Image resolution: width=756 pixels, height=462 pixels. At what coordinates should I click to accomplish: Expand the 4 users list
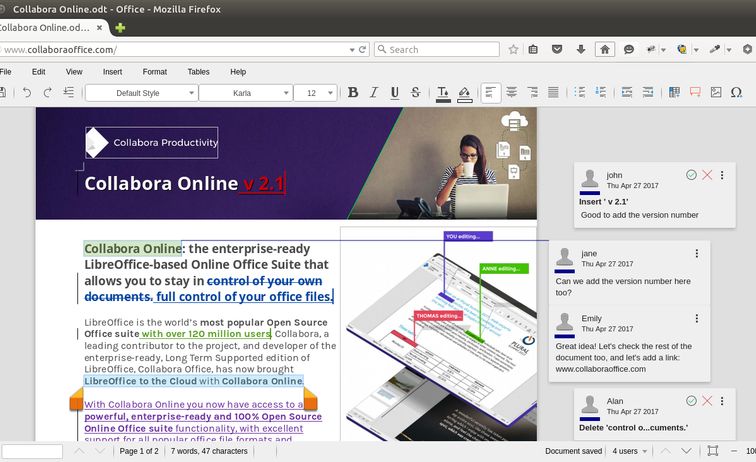630,451
